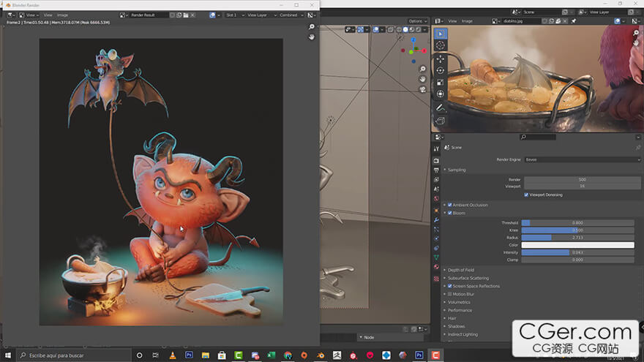Switch to wireframe viewport shading
644x362 pixels.
(x=399, y=29)
